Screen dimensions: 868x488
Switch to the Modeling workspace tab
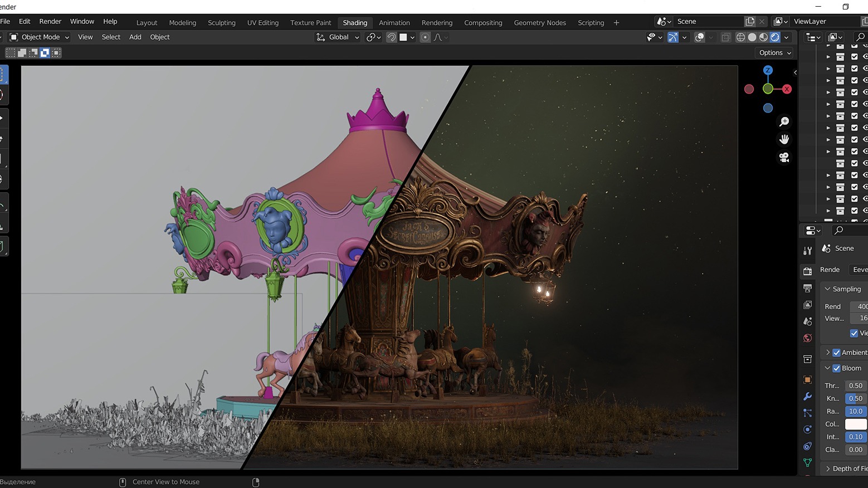point(183,23)
